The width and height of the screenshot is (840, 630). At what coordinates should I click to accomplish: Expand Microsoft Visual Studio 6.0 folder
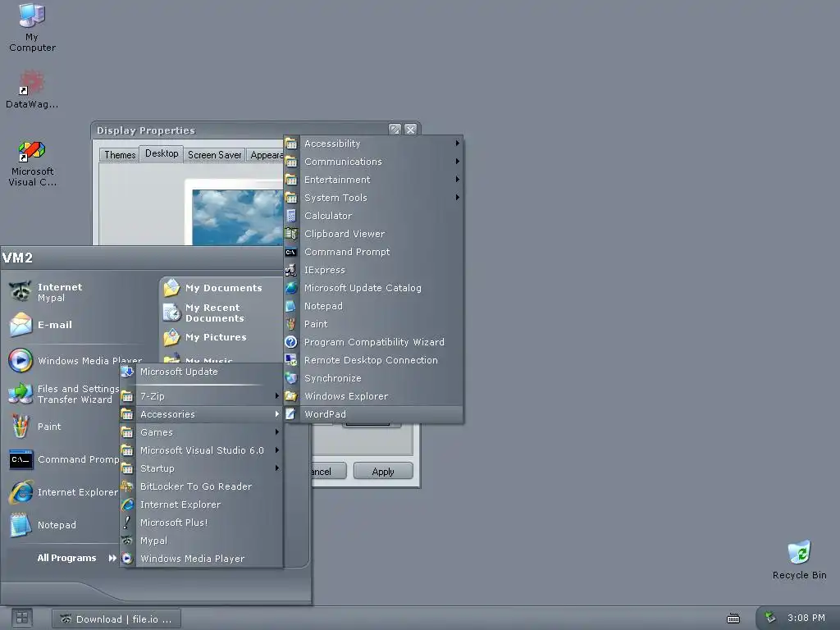pos(201,450)
